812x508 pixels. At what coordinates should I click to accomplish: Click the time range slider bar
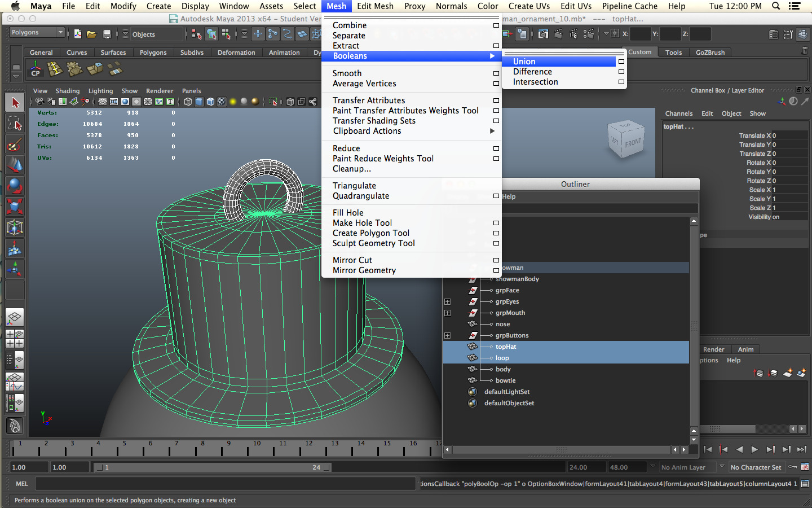pyautogui.click(x=212, y=467)
